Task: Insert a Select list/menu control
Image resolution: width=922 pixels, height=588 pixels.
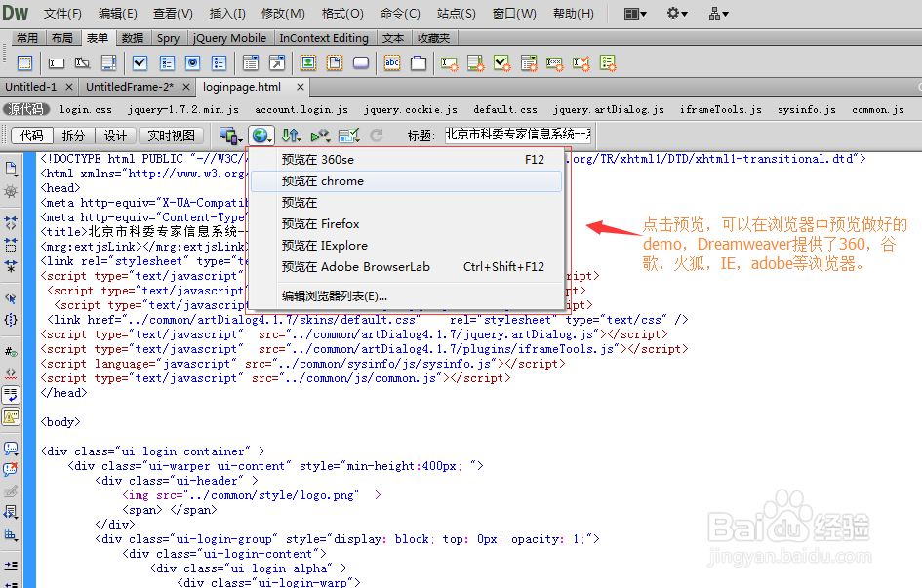Action: pos(251,62)
